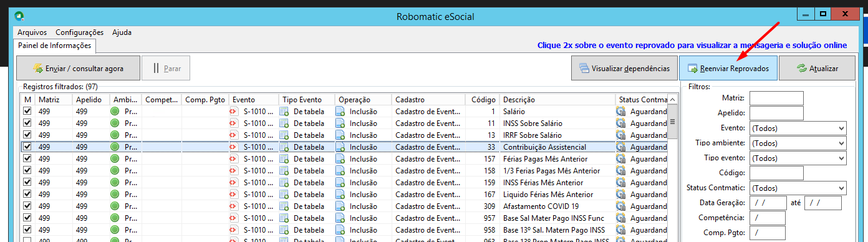Click De tabela icon in INSS Sobre Salário row

click(x=284, y=123)
